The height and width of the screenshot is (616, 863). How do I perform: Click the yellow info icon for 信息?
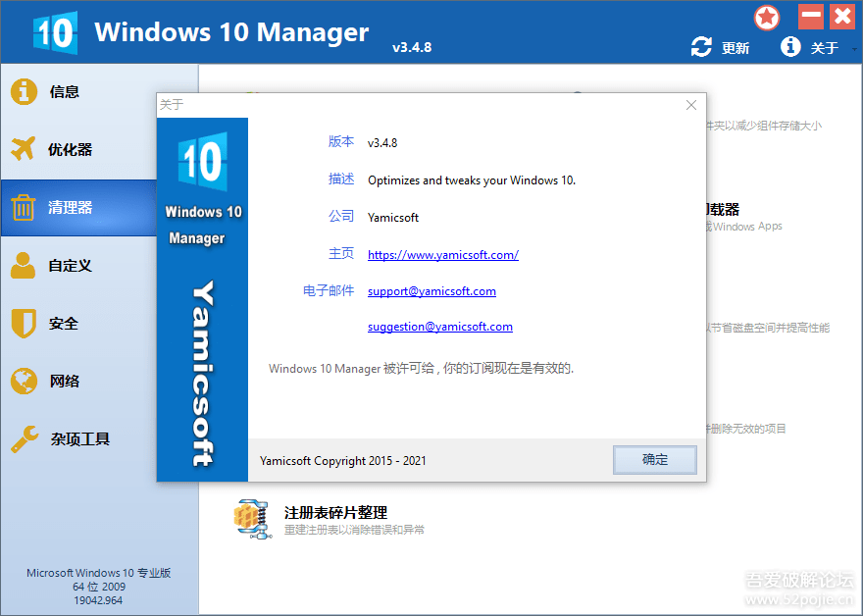[x=24, y=91]
